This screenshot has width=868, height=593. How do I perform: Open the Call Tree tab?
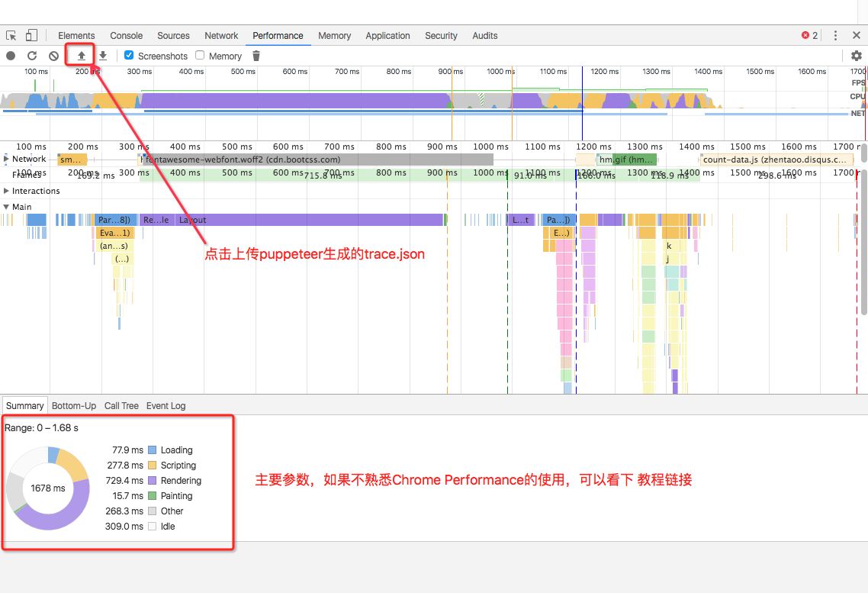pyautogui.click(x=122, y=406)
